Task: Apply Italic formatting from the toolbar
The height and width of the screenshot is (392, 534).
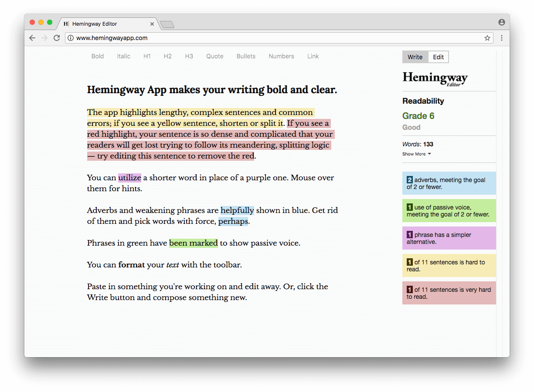Action: 124,56
